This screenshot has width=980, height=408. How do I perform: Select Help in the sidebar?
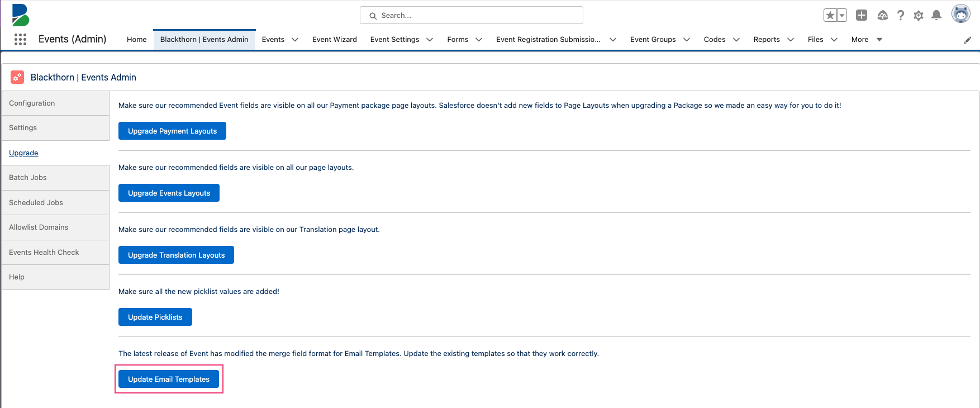pyautogui.click(x=55, y=277)
